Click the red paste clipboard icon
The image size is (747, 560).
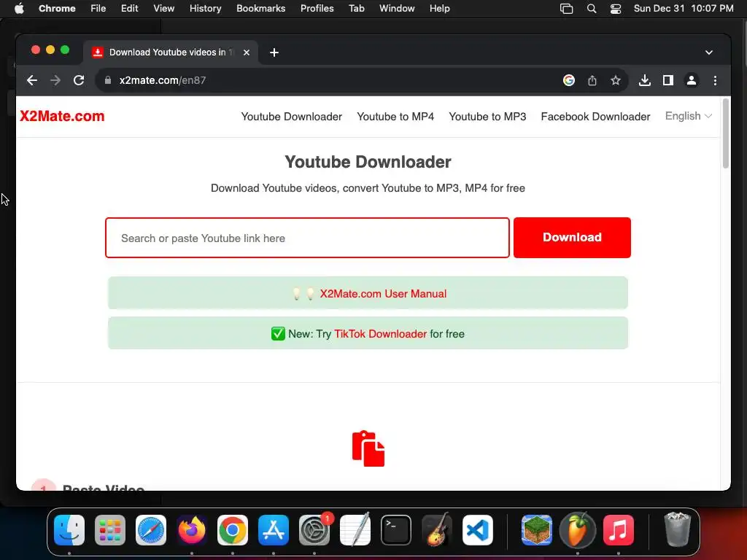click(368, 448)
